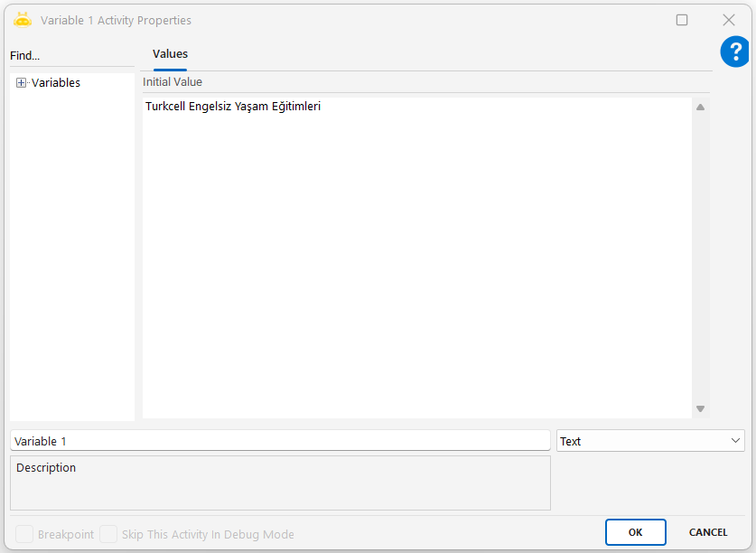Click into the Variable 1 name field
Viewport: 756px width, 553px height.
[x=280, y=441]
